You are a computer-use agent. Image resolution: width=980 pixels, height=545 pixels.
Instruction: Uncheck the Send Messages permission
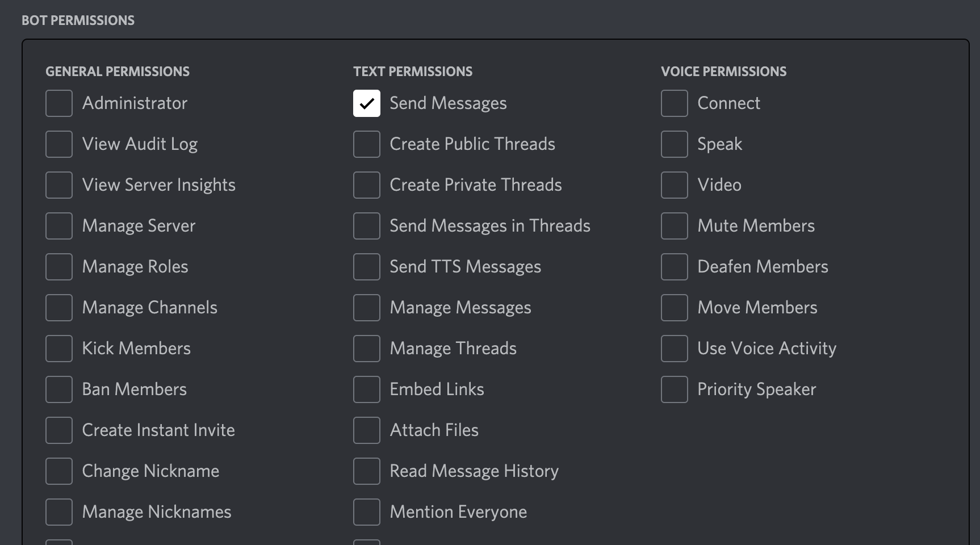click(367, 103)
